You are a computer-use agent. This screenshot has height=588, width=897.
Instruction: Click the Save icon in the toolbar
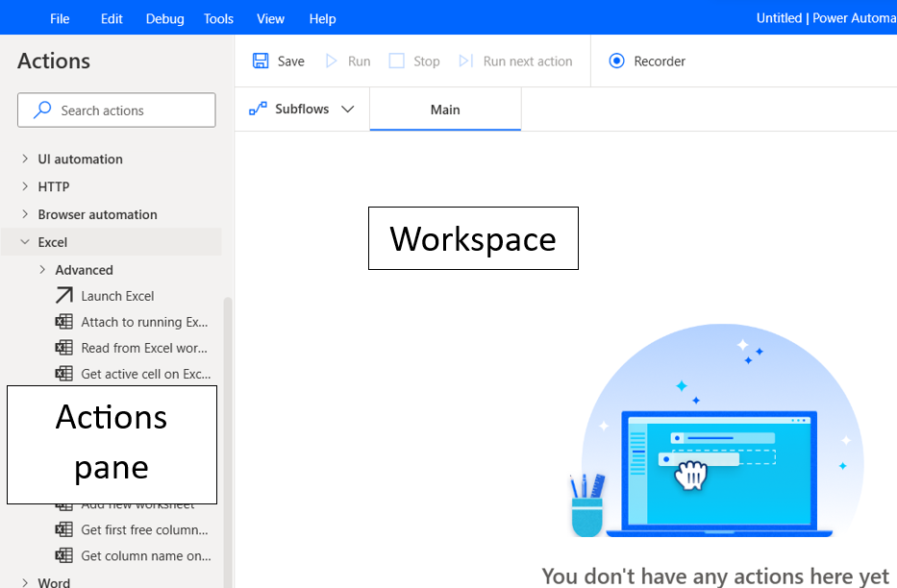pos(260,60)
